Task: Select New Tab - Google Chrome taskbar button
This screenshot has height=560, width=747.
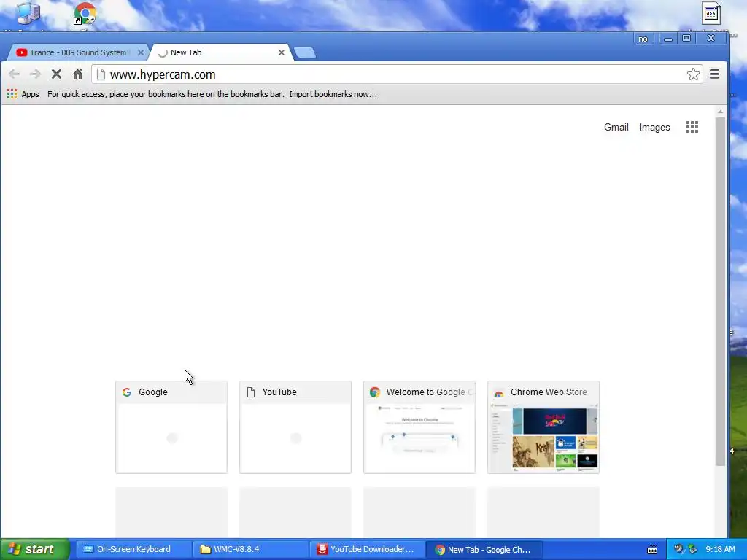Action: 484,549
